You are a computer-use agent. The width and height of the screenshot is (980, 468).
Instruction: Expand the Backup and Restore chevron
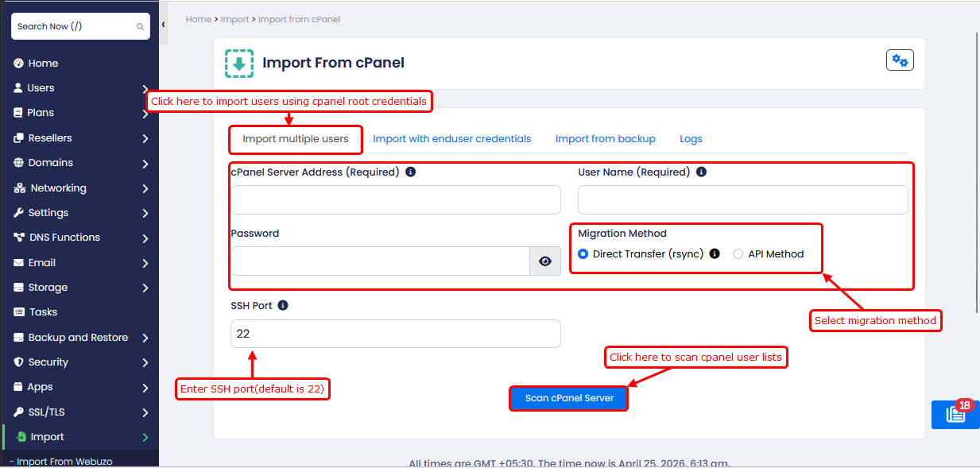(145, 338)
